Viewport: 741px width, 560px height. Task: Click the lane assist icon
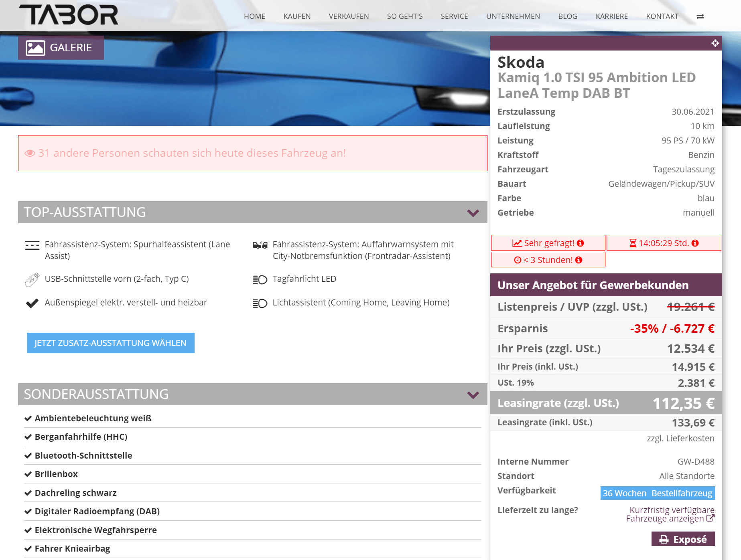click(32, 245)
